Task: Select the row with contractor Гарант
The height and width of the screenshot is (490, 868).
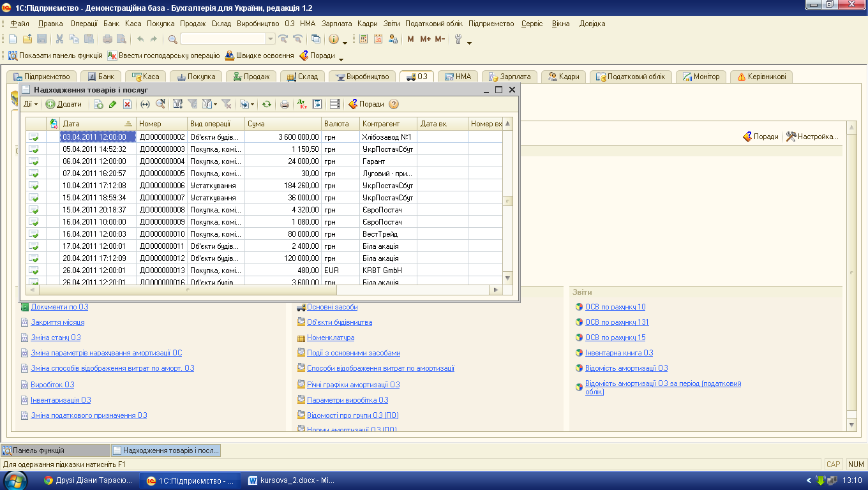Action: coord(264,161)
